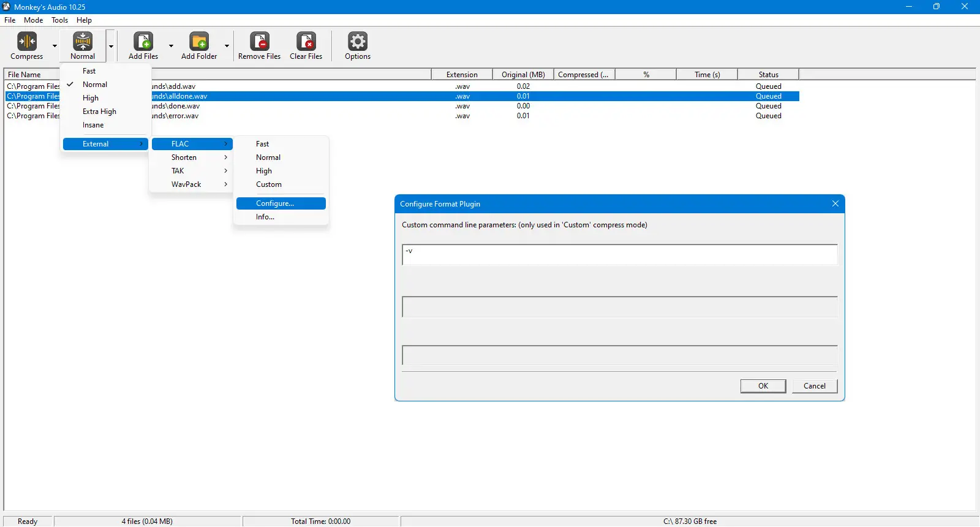Viewport: 980px width, 527px height.
Task: Sort by the Compressed column header
Action: pos(584,75)
